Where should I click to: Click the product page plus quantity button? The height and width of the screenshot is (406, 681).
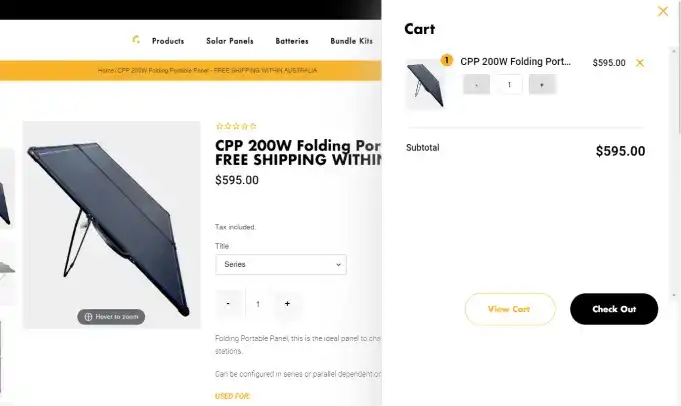pos(287,303)
